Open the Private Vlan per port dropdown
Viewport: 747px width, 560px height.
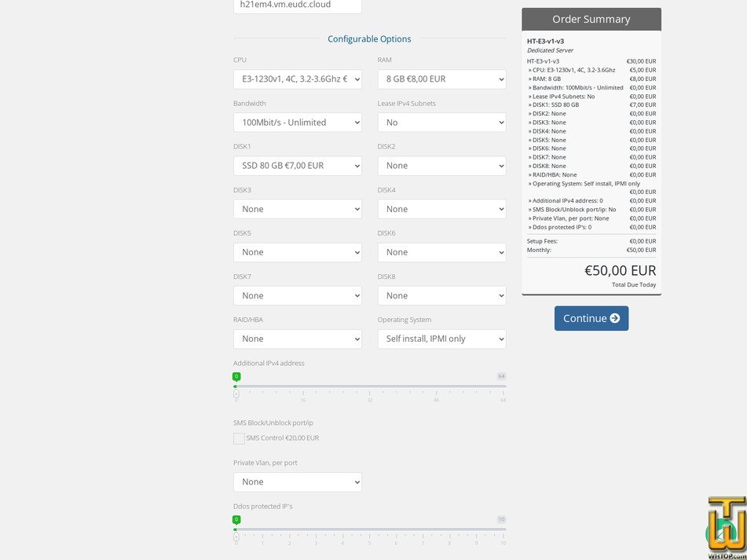297,481
